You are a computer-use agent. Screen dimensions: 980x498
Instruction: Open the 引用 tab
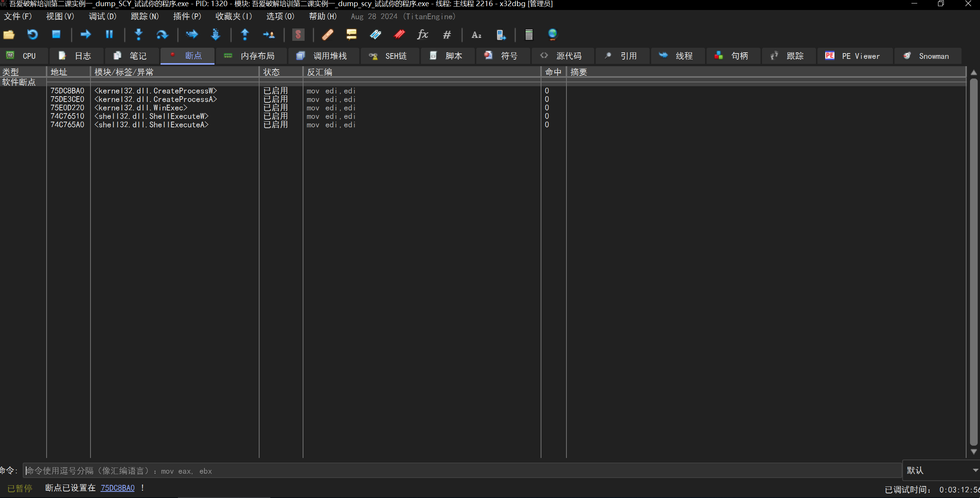(x=622, y=56)
